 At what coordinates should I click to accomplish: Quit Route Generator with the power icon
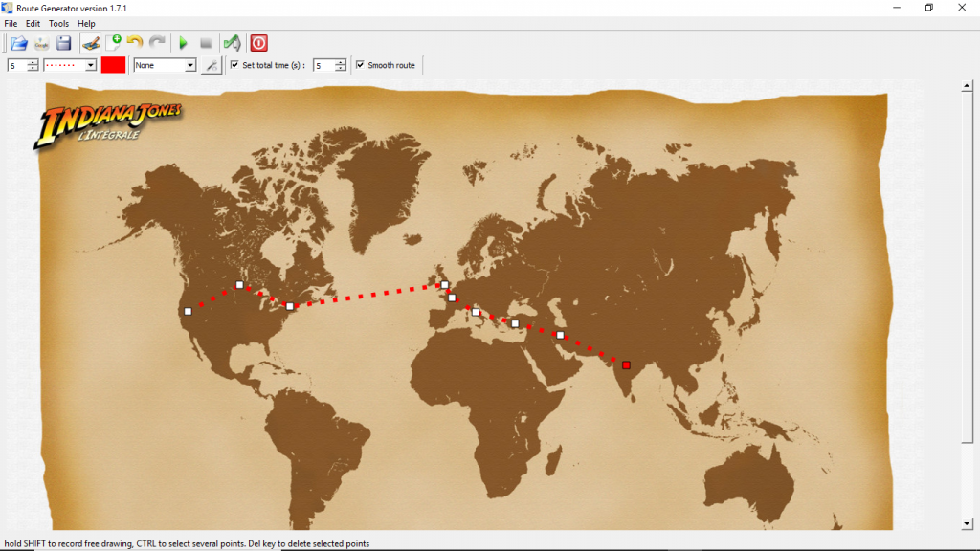point(257,42)
